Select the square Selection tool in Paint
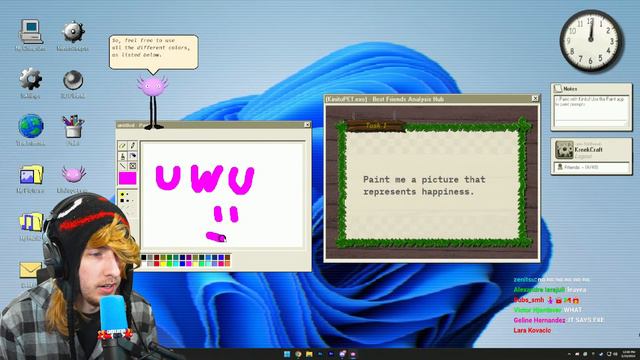 133,166
